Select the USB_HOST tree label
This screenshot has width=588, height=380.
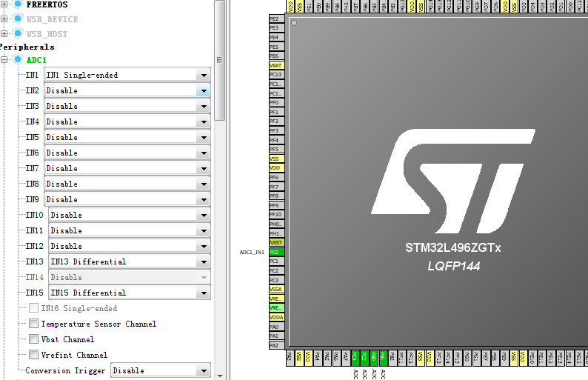pyautogui.click(x=47, y=34)
